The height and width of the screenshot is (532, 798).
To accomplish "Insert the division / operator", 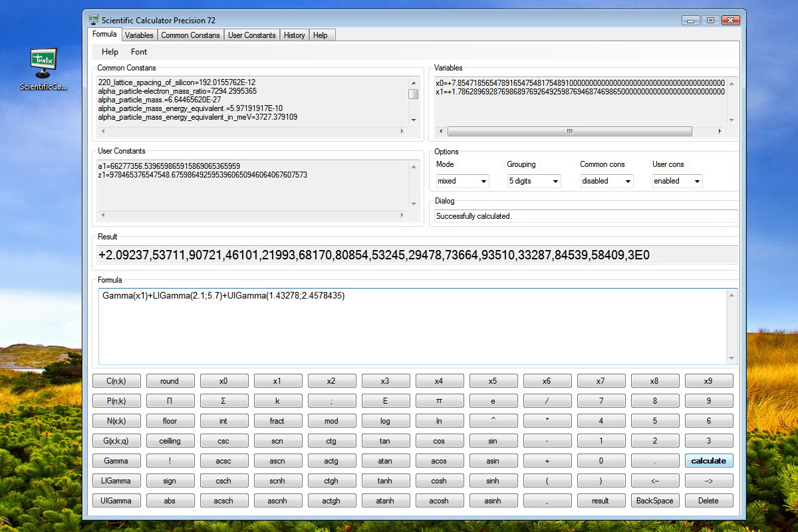I will click(x=547, y=401).
